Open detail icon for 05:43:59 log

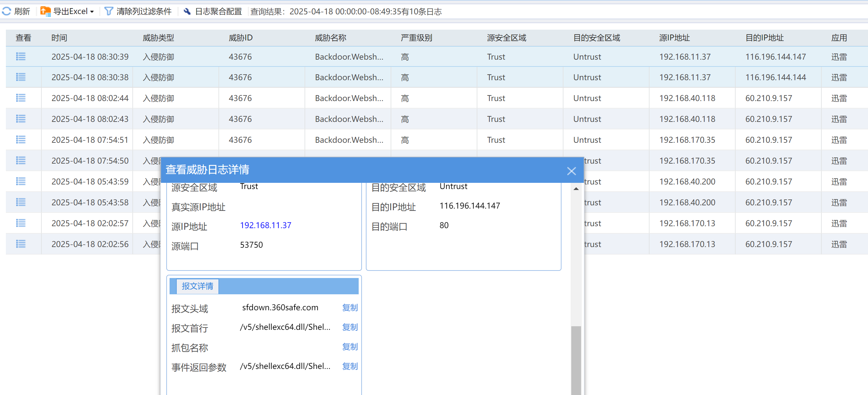pyautogui.click(x=21, y=182)
